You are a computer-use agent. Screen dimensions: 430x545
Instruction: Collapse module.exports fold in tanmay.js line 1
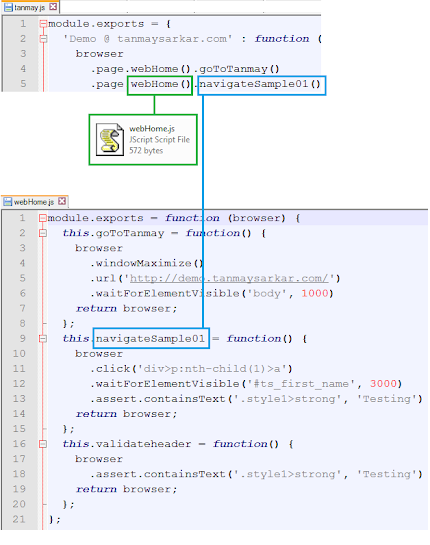point(43,24)
